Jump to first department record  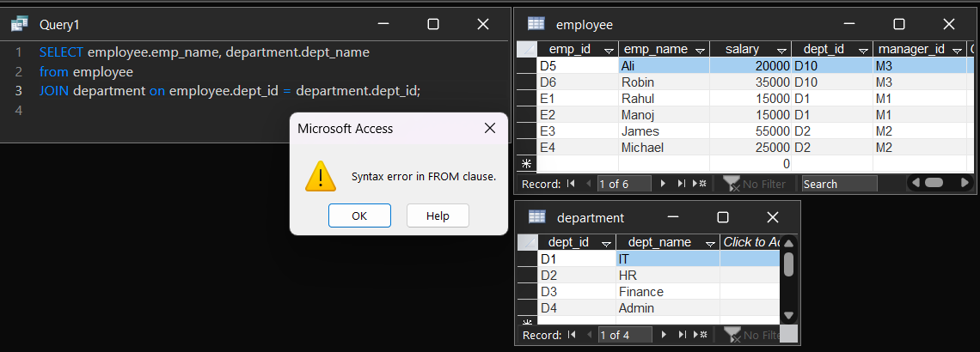pyautogui.click(x=572, y=335)
